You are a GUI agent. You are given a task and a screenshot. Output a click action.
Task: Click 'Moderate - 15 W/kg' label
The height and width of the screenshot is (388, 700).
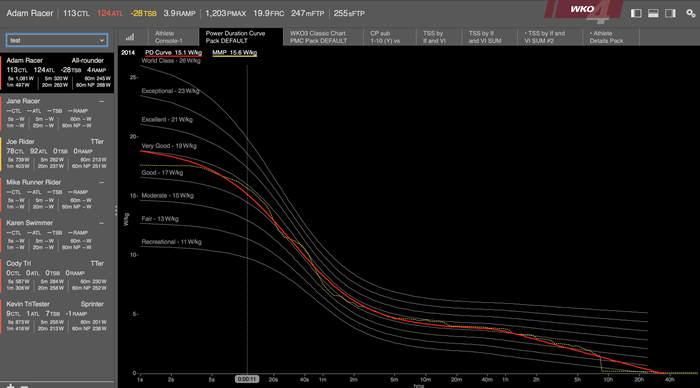167,196
